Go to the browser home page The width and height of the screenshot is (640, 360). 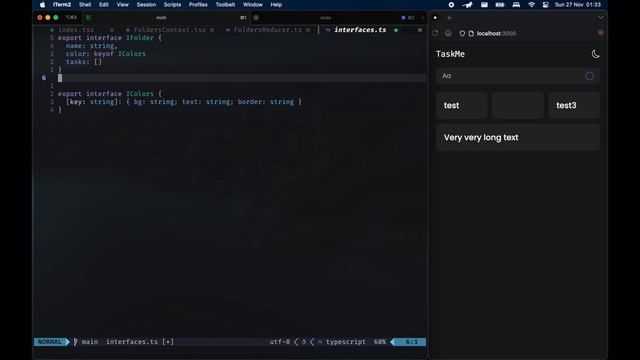(x=448, y=33)
